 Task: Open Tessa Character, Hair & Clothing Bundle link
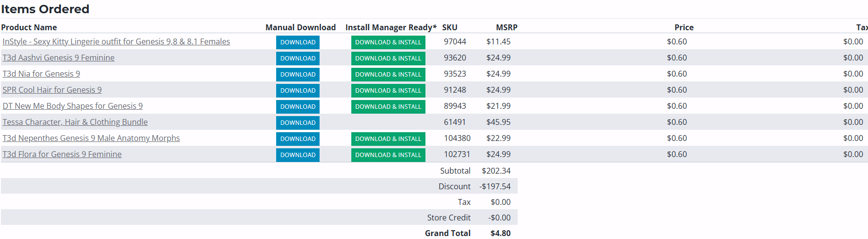coord(75,122)
